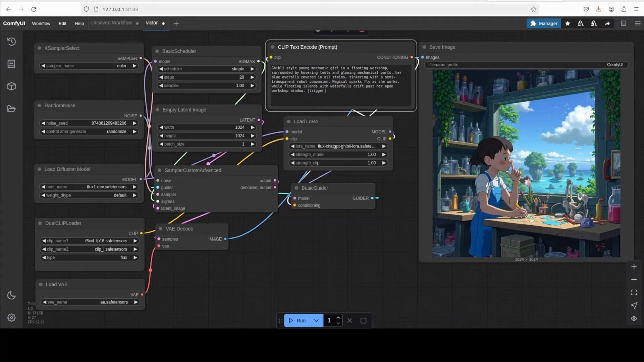Bookmark the page with star icon

pos(533,9)
